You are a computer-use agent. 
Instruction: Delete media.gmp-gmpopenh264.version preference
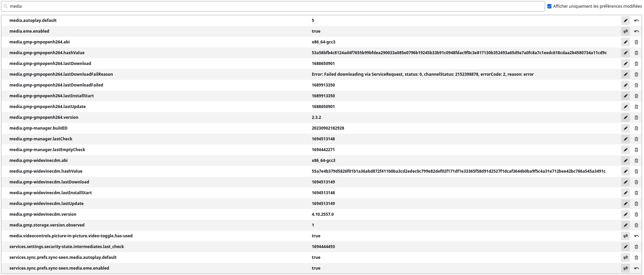tap(636, 117)
